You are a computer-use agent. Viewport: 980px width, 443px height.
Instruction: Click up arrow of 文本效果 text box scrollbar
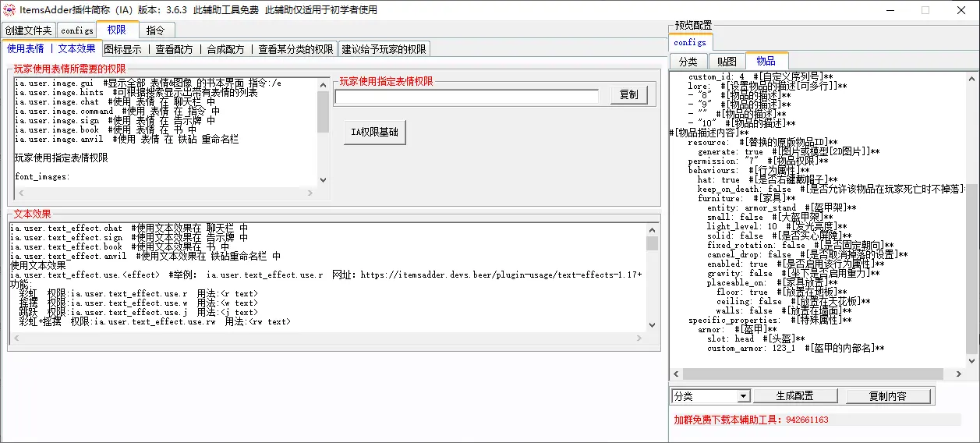[653, 231]
